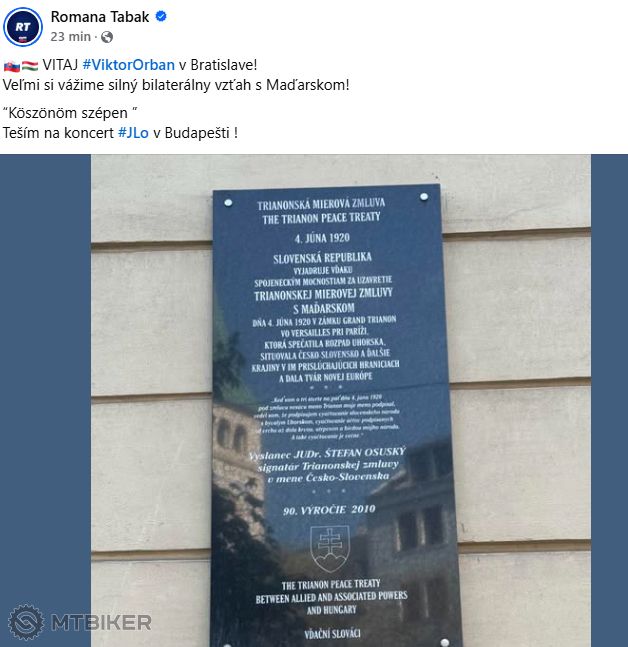
Task: Open the #ViktorOrban hashtag
Action: pyautogui.click(x=129, y=65)
